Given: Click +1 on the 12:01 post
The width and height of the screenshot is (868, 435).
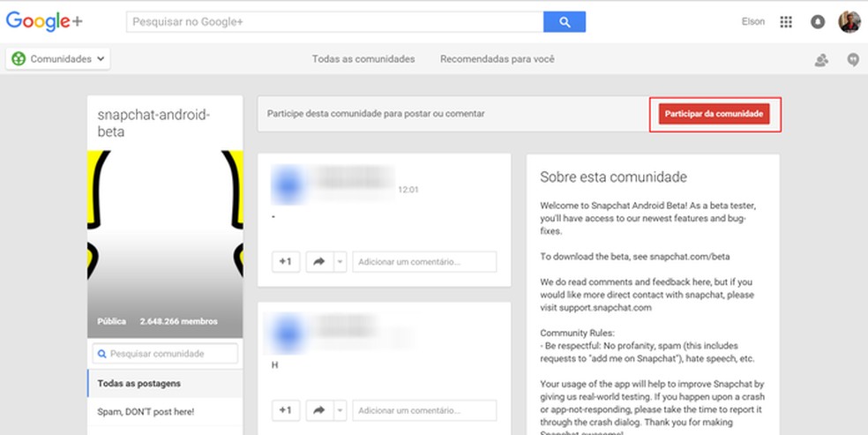Looking at the screenshot, I should pos(286,262).
